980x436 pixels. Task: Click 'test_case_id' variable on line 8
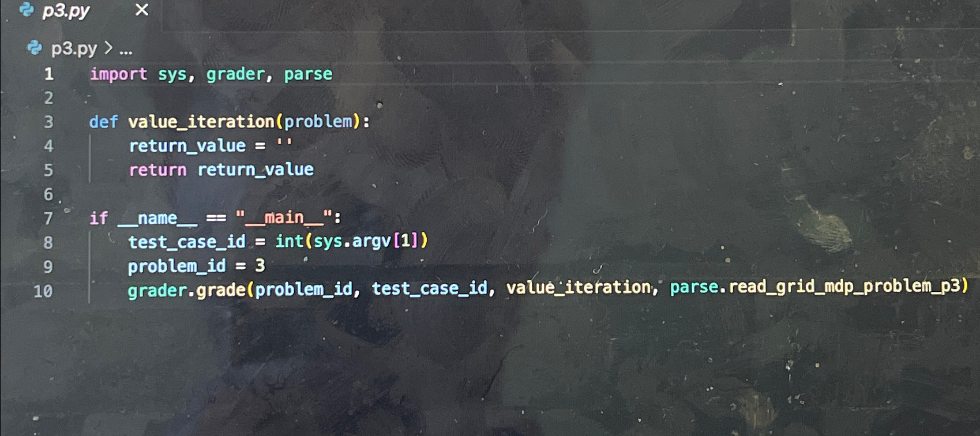pyautogui.click(x=187, y=242)
